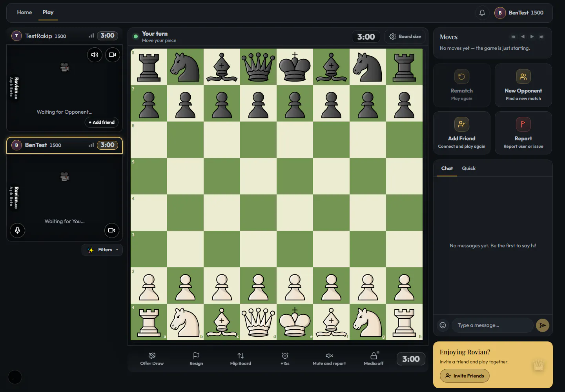Toggle your microphone in BenTest panel
The image size is (565, 392).
pos(17,230)
